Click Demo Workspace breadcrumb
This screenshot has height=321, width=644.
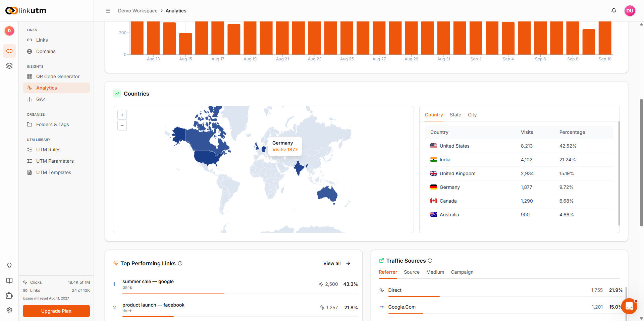(x=138, y=11)
